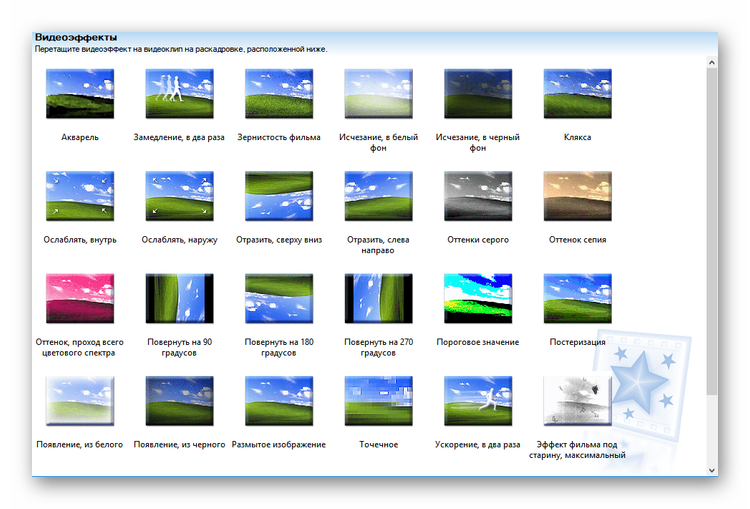
Task: Select the Ослаблять, внутрь effect
Action: [x=80, y=196]
